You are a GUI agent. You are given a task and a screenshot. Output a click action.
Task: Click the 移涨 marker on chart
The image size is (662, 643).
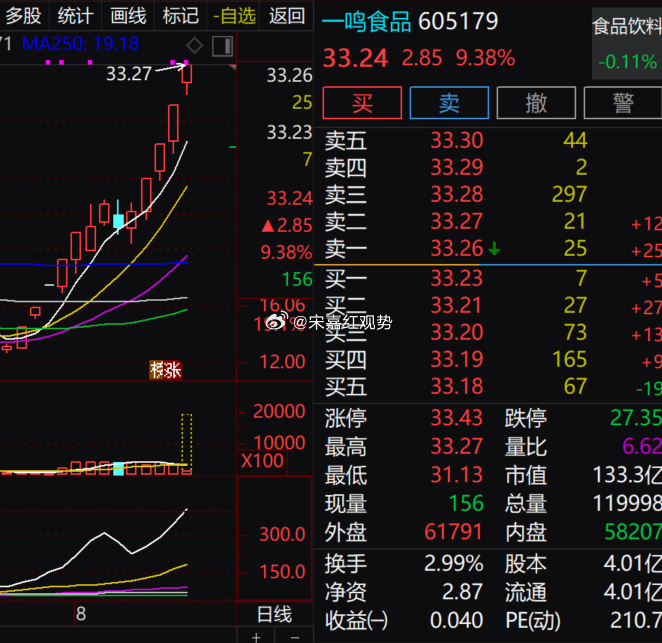tap(166, 370)
